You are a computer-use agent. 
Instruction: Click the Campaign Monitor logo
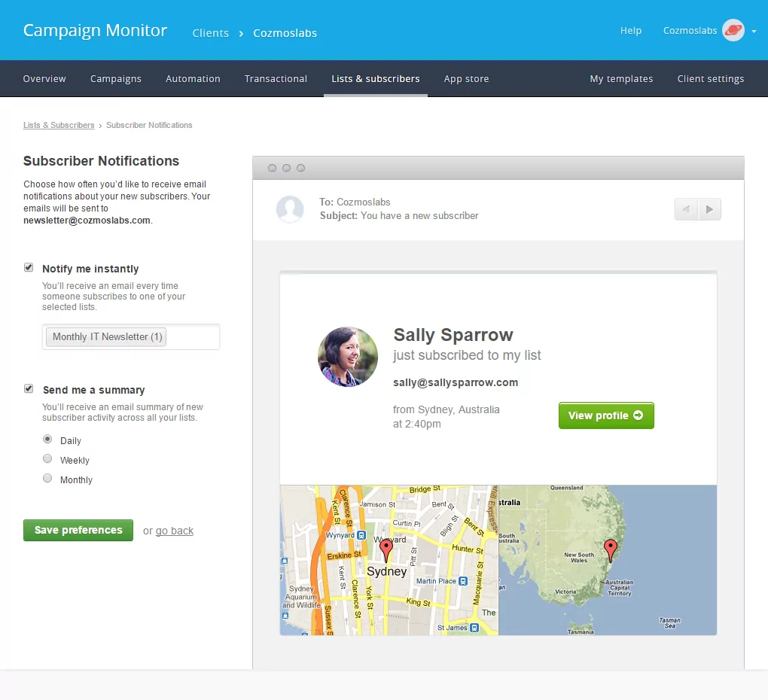pyautogui.click(x=95, y=30)
